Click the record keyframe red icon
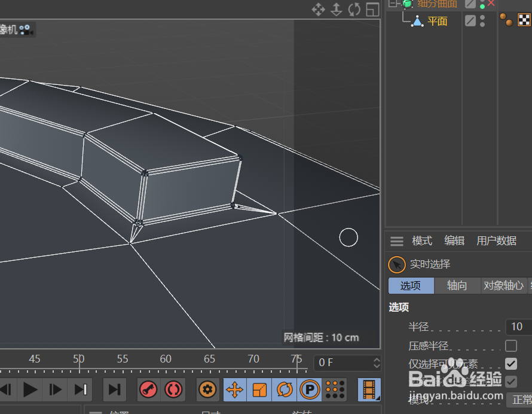The width and height of the screenshot is (532, 414). (148, 389)
